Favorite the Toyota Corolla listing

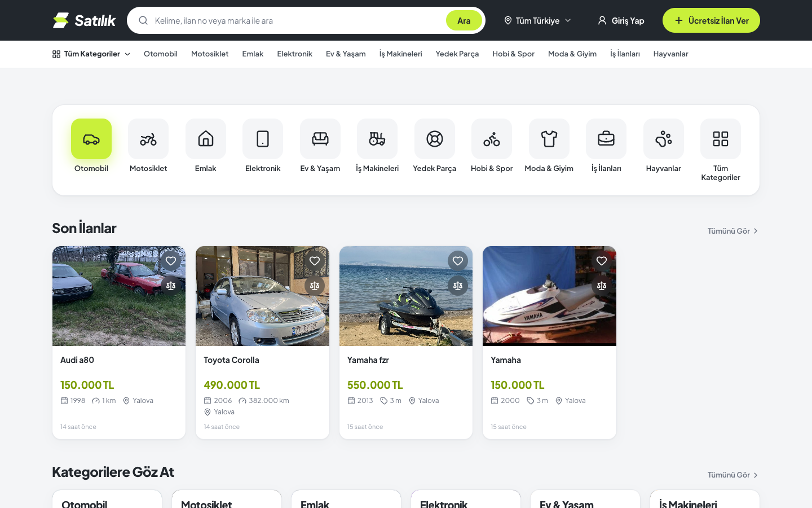point(315,261)
